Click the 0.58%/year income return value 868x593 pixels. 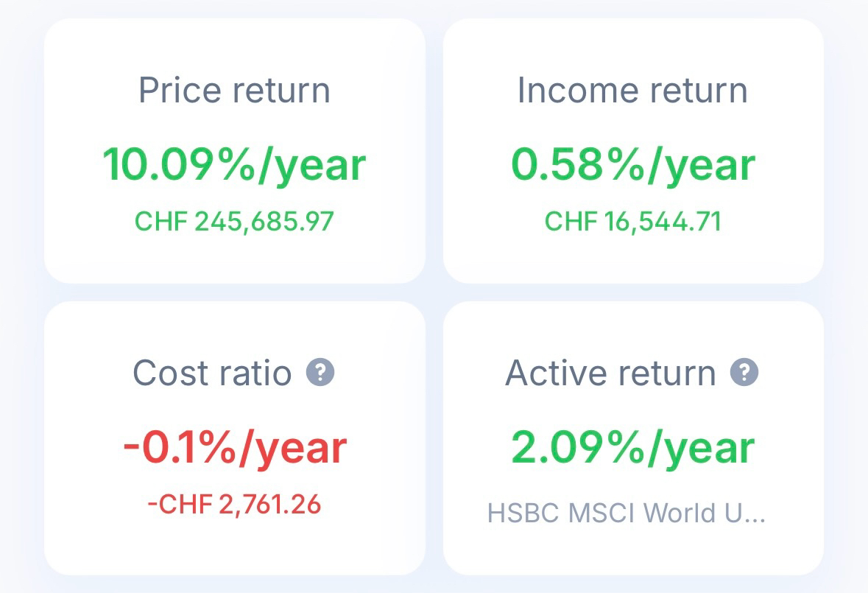click(x=633, y=164)
